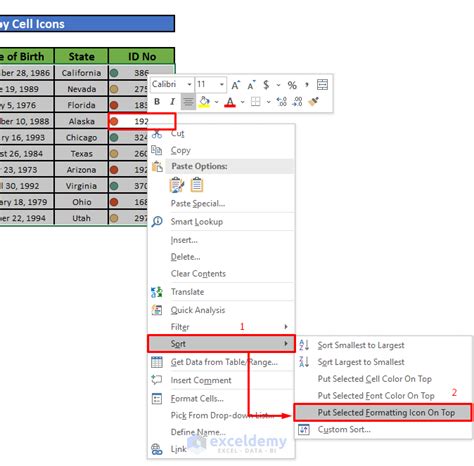
Task: Increase decimal places
Action: click(282, 102)
